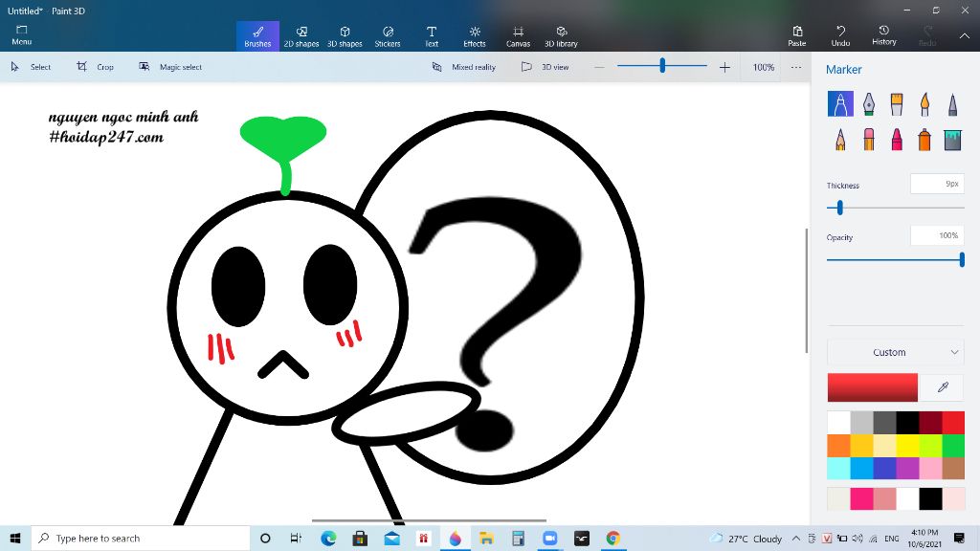This screenshot has width=980, height=551.
Task: Open the 3D library
Action: click(x=561, y=36)
